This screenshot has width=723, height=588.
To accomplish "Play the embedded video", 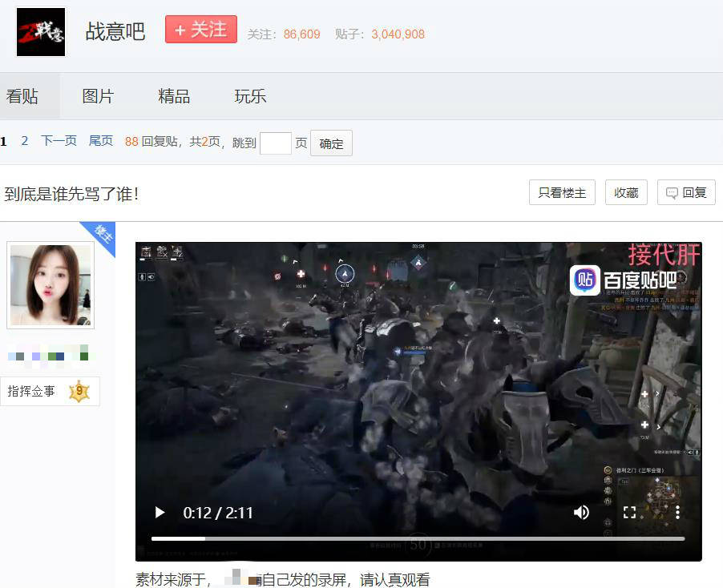I will click(x=160, y=513).
